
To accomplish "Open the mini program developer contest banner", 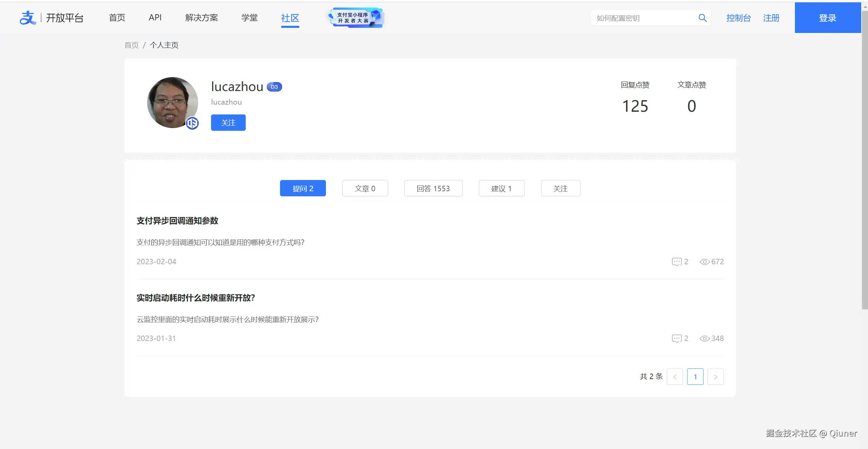I will click(356, 18).
